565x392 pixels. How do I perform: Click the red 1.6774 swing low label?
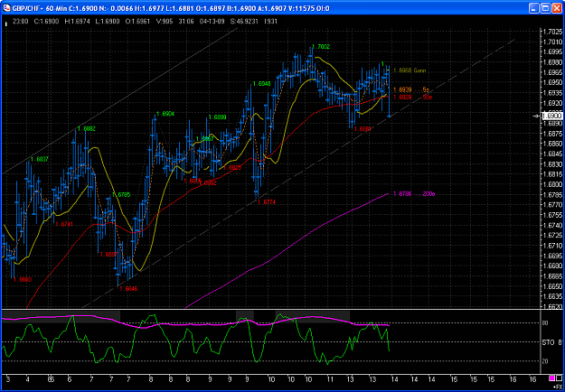pos(267,202)
